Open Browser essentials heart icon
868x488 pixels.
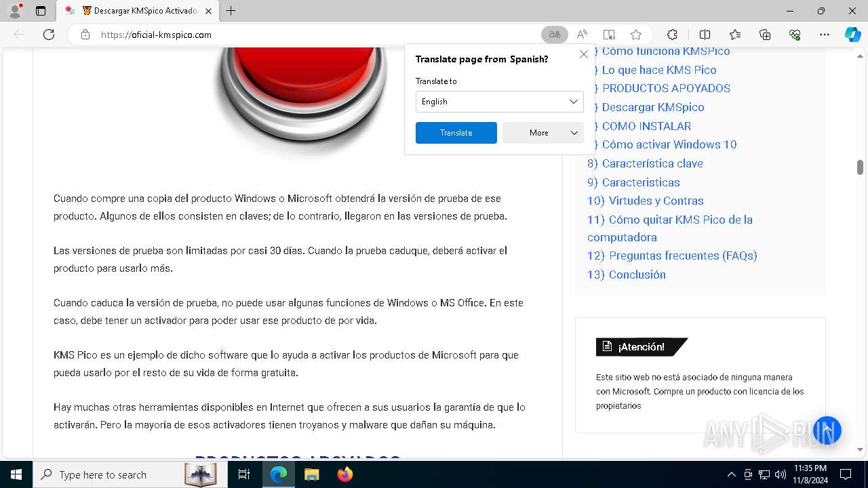click(795, 35)
